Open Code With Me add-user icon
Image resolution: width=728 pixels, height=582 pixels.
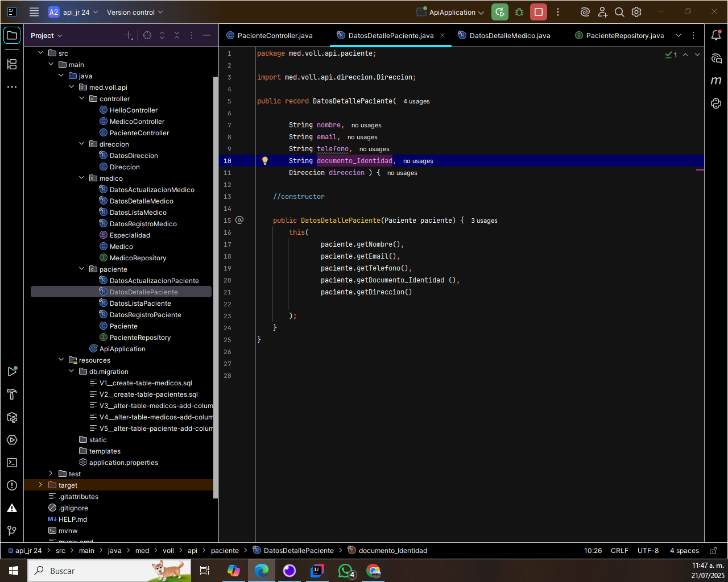click(603, 12)
